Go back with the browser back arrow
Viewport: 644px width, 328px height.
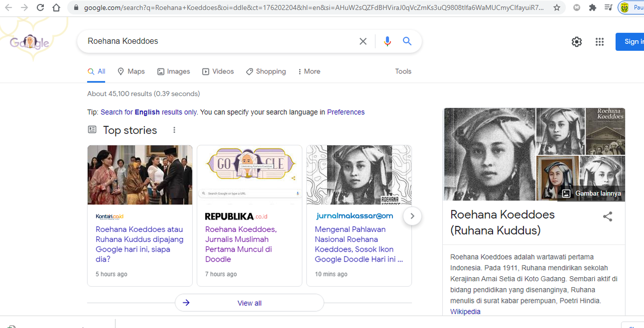point(9,8)
